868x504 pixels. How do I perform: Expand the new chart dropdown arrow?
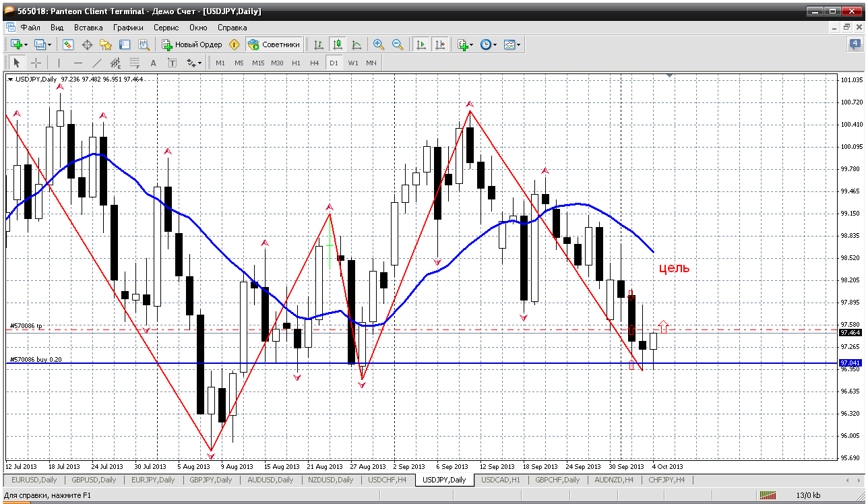click(26, 44)
